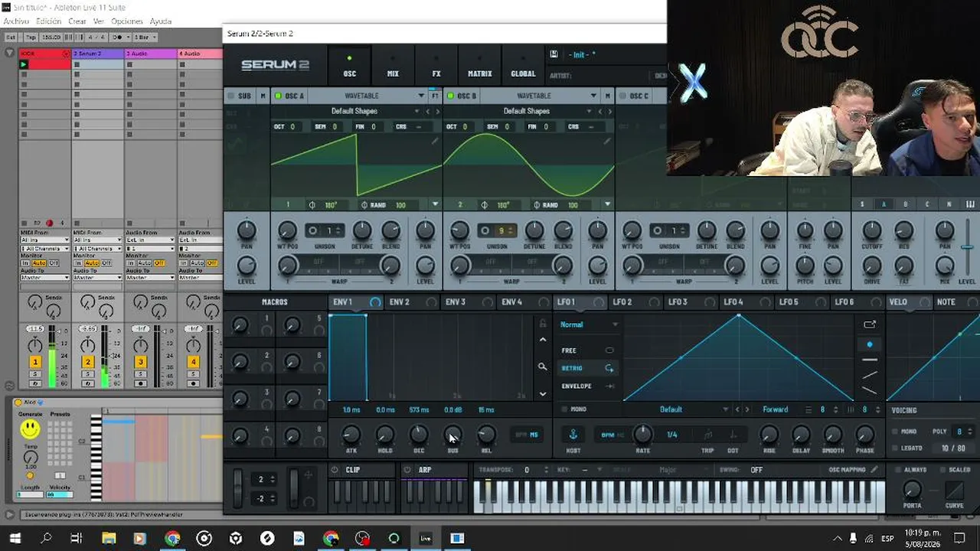The height and width of the screenshot is (551, 980).
Task: Expand the OSC A options arrow
Action: tap(435, 205)
